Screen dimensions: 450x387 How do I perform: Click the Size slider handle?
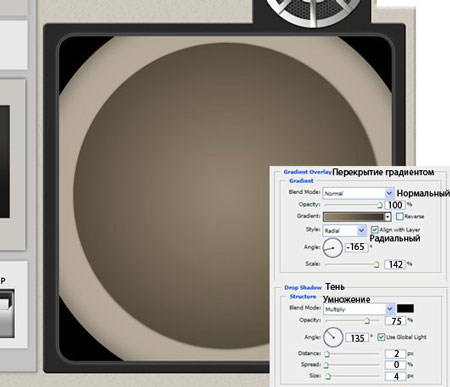[328, 377]
